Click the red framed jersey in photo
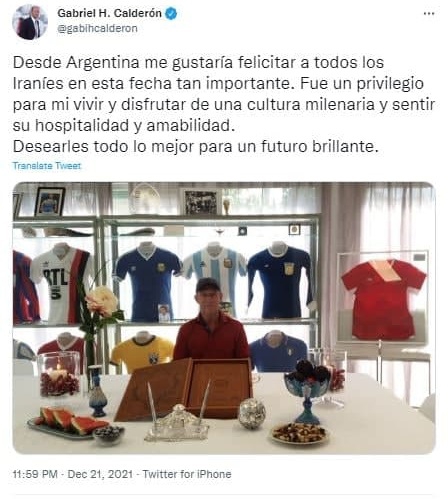The image size is (448, 499). coord(383,299)
